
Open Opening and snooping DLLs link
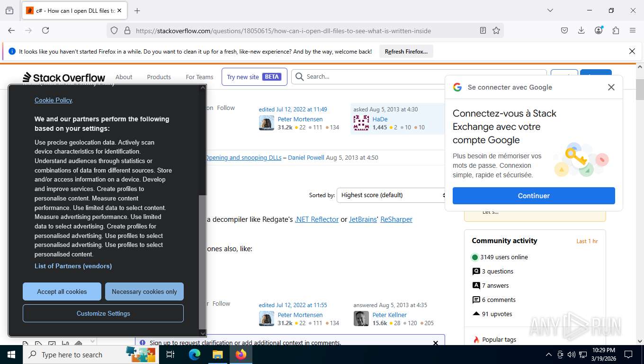(x=243, y=158)
